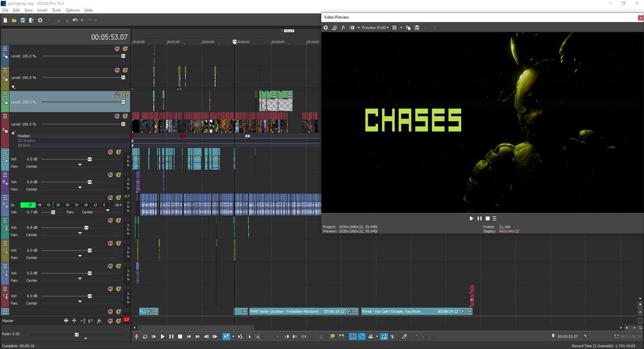Viewport: 644px width, 349px height.
Task: Toggle Enable Snapping magnet icon
Action: click(x=352, y=337)
